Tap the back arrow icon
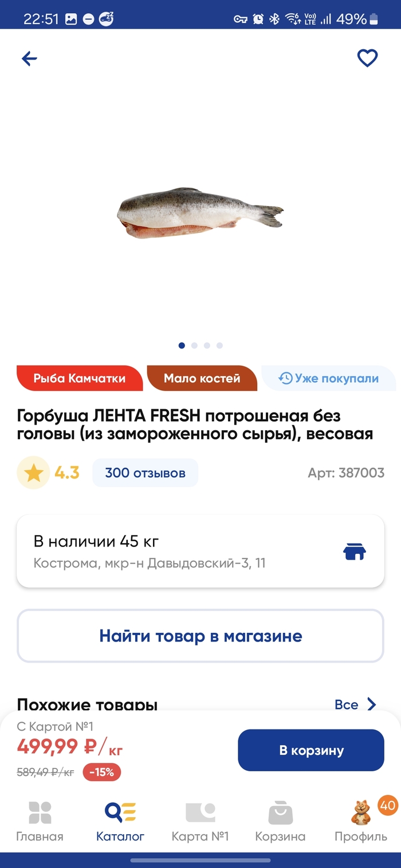Screen dimensions: 401x868 (x=29, y=58)
